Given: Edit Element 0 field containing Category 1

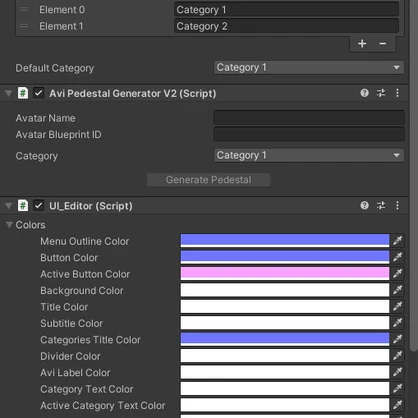Looking at the screenshot, I should [286, 9].
